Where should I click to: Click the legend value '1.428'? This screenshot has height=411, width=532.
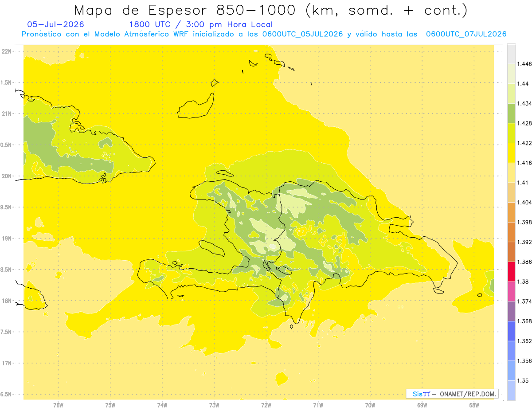(525, 123)
